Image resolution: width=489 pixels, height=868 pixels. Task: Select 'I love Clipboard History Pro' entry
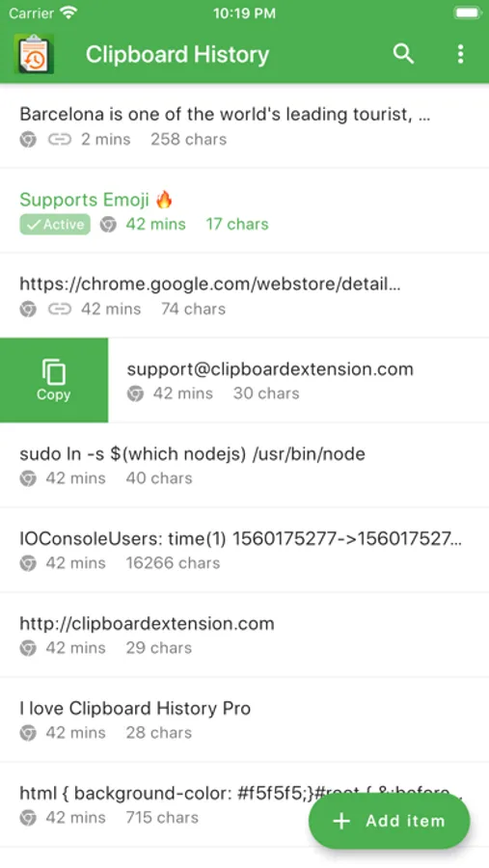coord(244,719)
